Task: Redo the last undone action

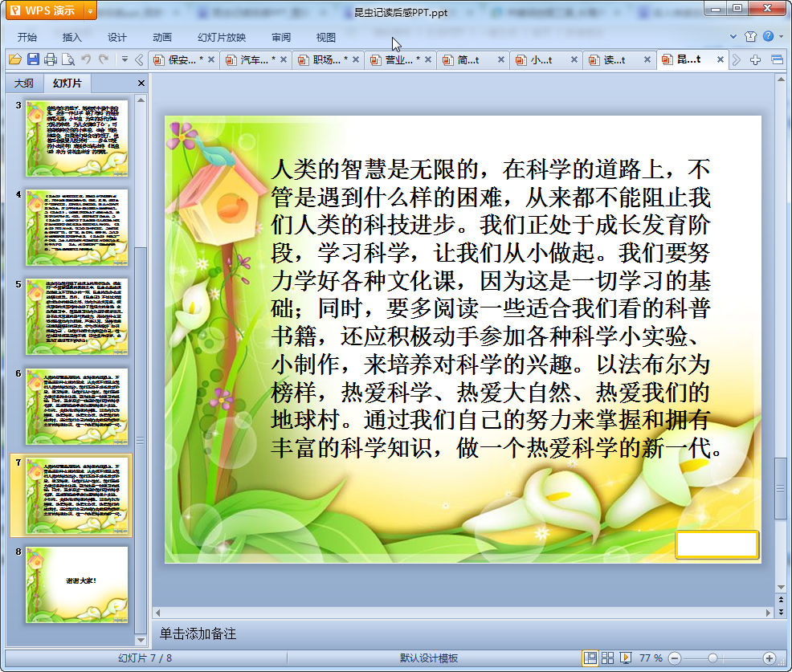Action: [104, 59]
